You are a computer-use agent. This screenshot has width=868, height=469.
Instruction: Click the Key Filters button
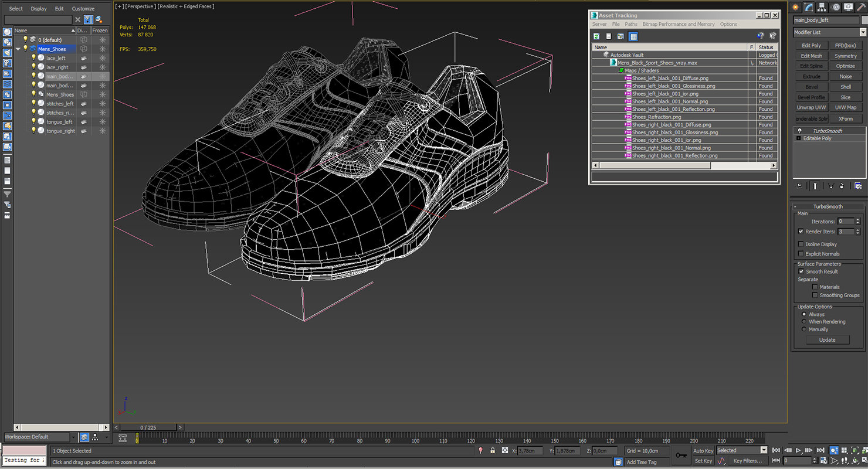click(747, 461)
